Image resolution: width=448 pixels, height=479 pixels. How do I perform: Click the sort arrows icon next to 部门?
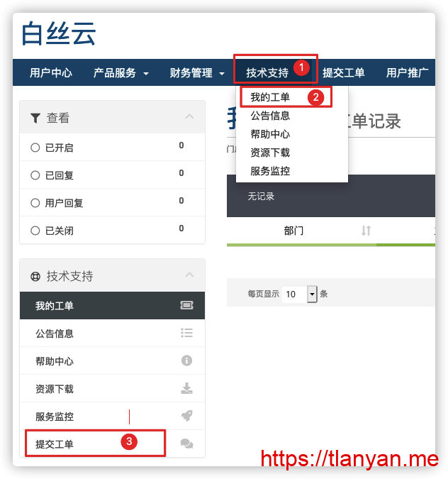(366, 231)
